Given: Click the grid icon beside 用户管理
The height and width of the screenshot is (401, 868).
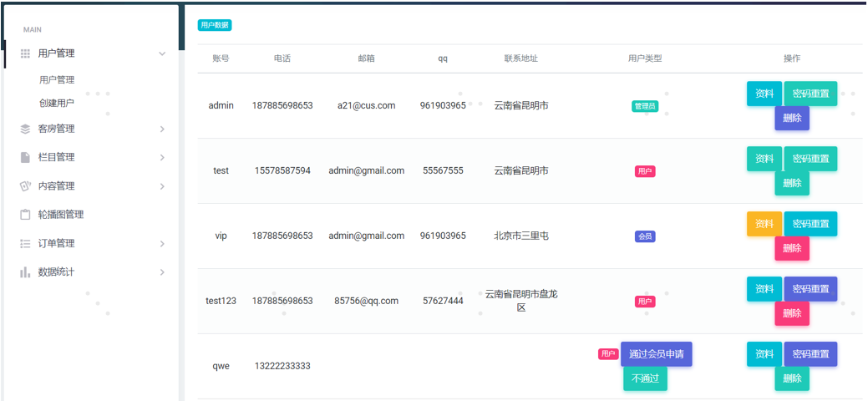Looking at the screenshot, I should [x=25, y=53].
